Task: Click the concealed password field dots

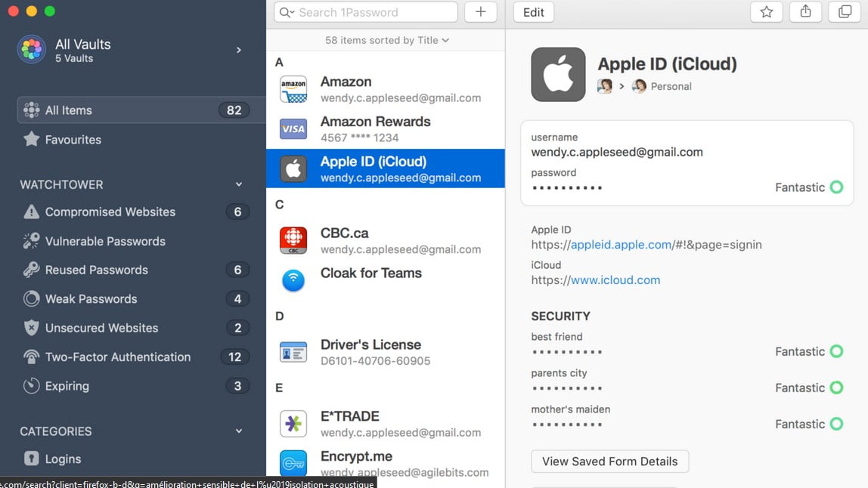Action: click(x=567, y=187)
